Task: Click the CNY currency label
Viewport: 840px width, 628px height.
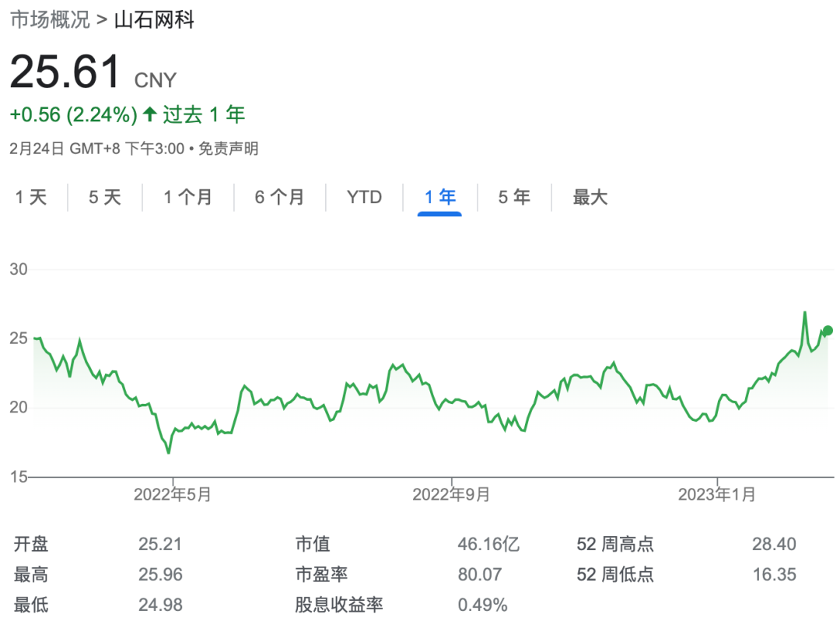Action: [156, 80]
